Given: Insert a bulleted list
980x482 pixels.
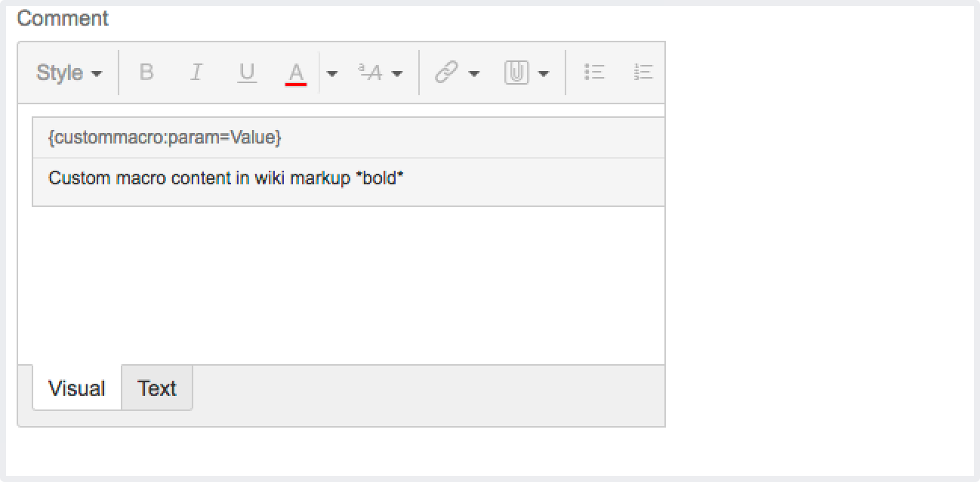Looking at the screenshot, I should [595, 73].
